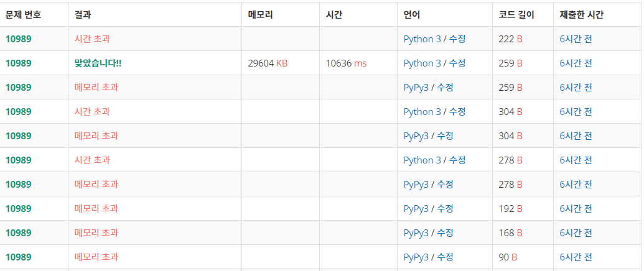Click the 90 B code length
The image size is (644, 271).
pos(508,257)
